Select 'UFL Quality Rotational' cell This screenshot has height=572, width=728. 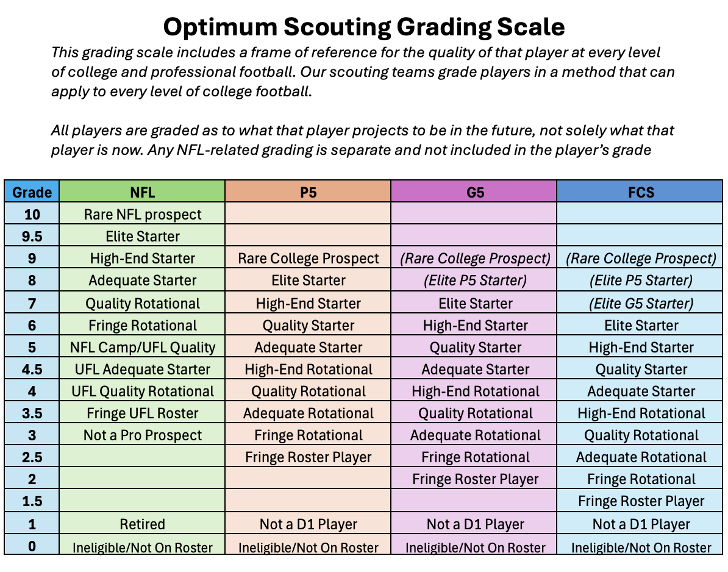tap(143, 391)
